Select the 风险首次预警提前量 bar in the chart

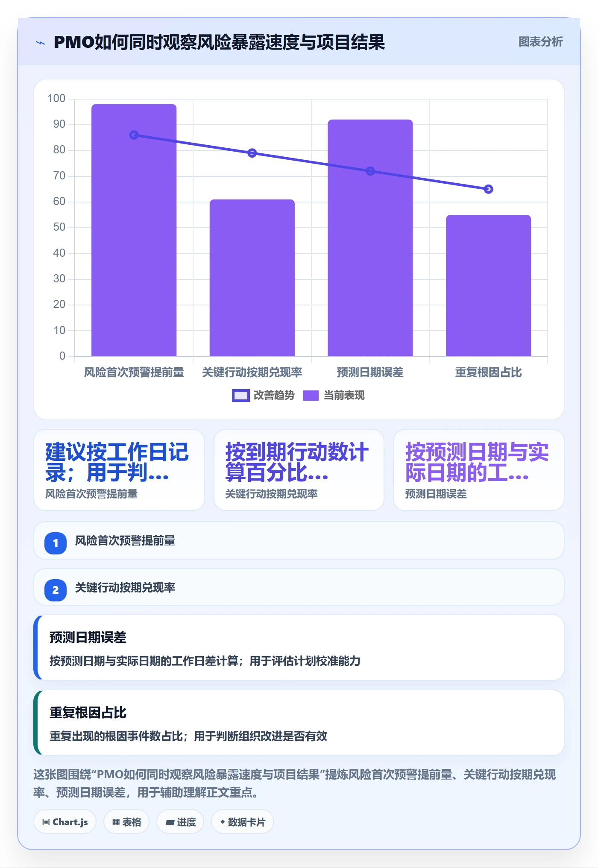tap(134, 230)
